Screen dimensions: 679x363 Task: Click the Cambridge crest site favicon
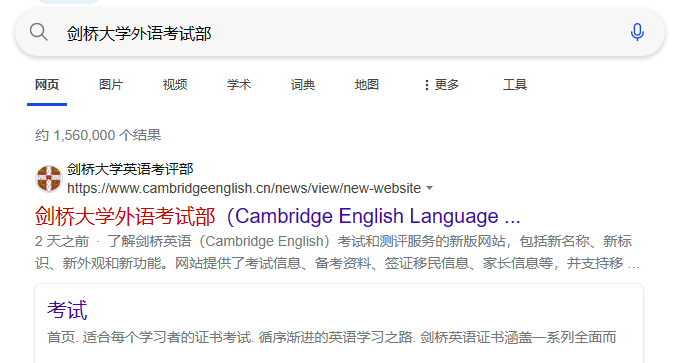(x=48, y=178)
